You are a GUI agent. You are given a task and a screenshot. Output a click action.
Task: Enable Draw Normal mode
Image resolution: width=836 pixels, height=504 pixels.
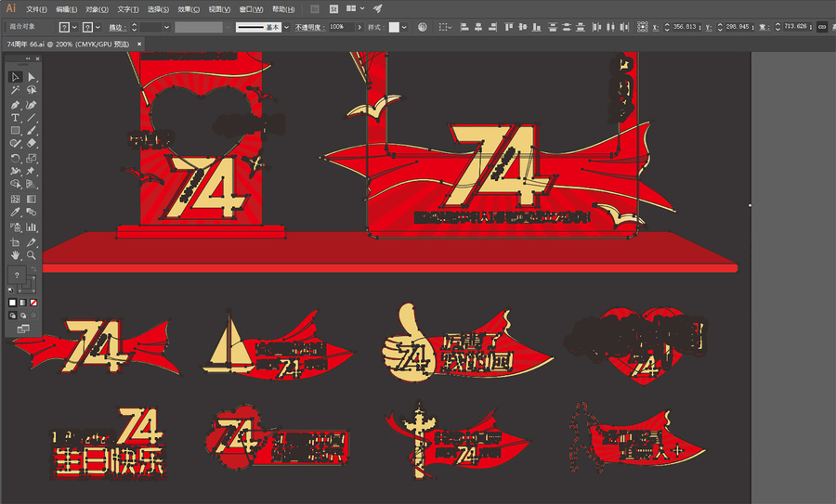click(13, 316)
